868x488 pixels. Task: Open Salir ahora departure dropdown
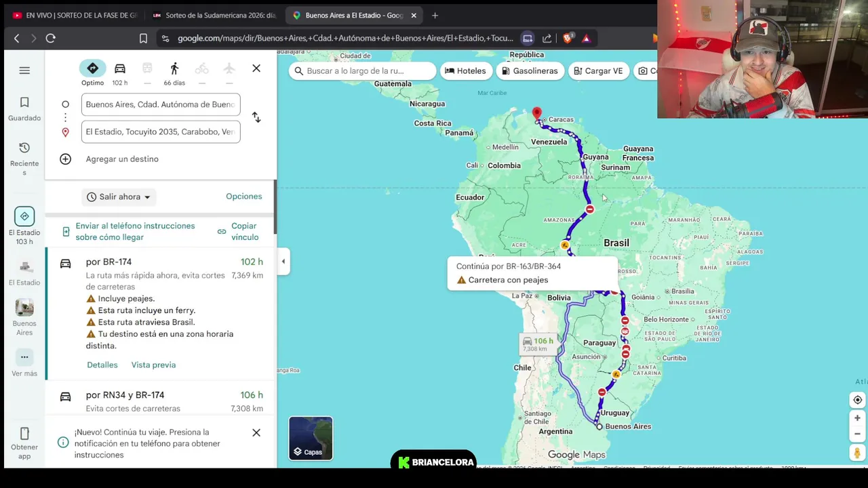tap(119, 197)
